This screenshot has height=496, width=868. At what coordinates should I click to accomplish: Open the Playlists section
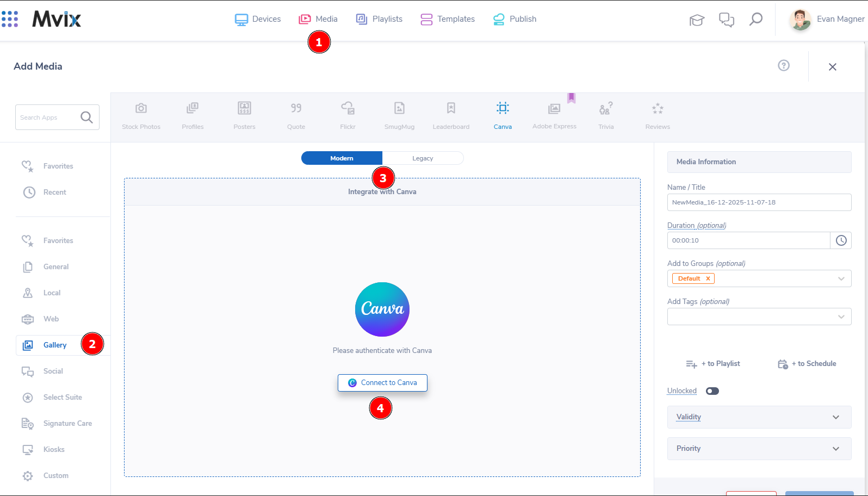379,19
